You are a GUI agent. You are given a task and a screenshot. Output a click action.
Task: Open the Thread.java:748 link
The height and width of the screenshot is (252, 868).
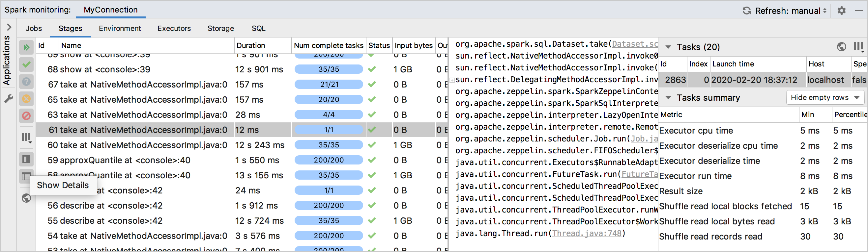coord(586,233)
